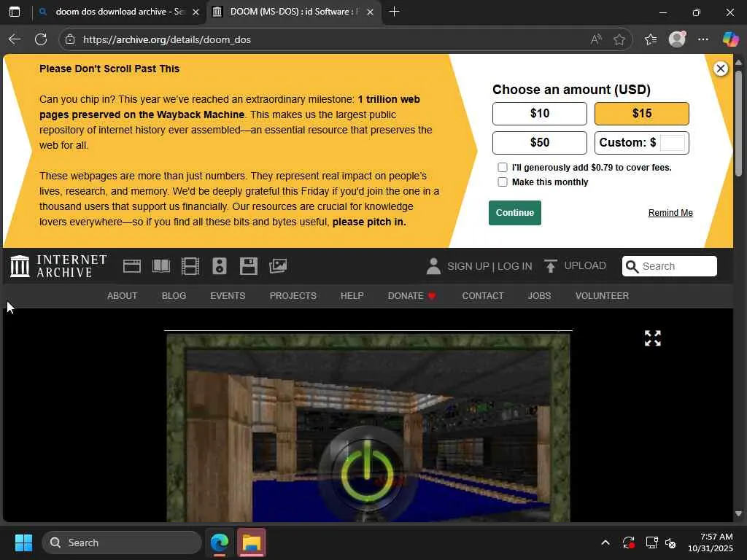Open the Copilot sidebar icon
Screen dimensions: 747x560
coord(729,39)
